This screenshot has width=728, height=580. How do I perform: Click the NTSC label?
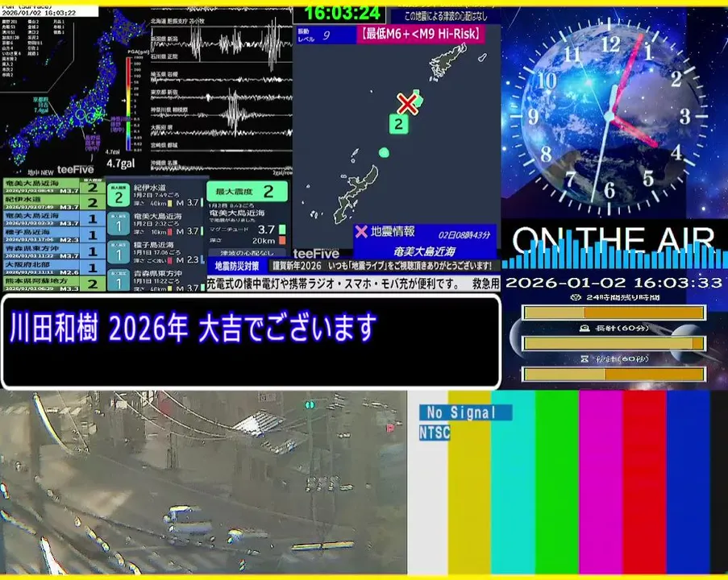click(x=435, y=433)
